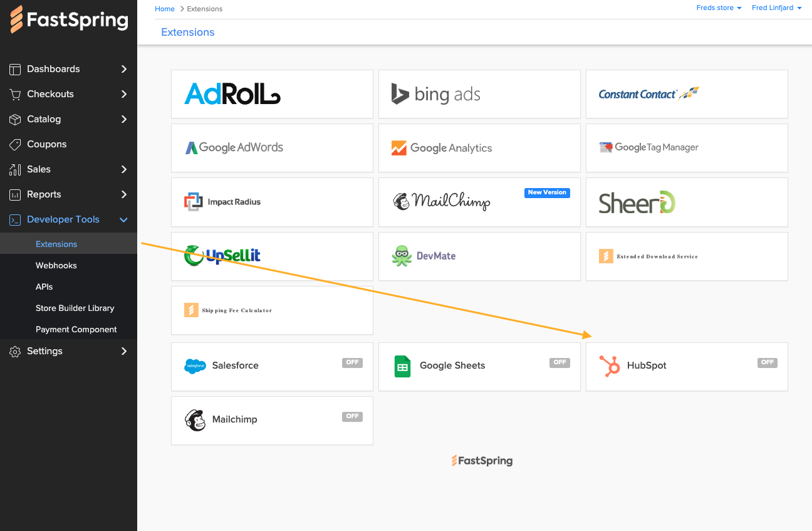Open the Shipping Fee Calculator extension
This screenshot has height=531, width=812.
tap(272, 310)
